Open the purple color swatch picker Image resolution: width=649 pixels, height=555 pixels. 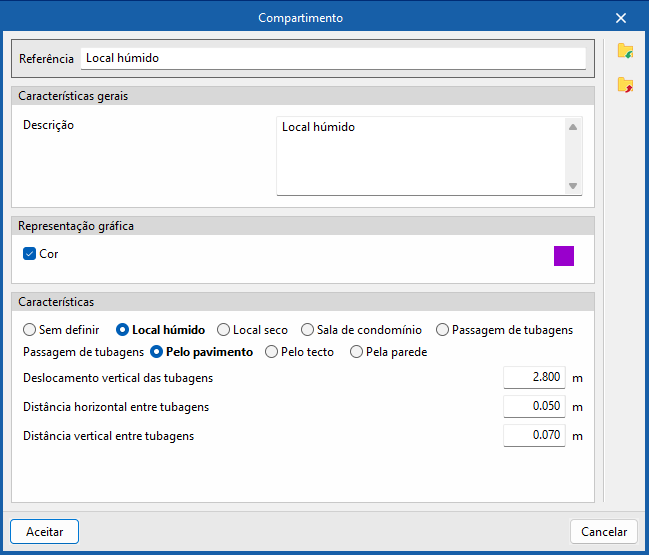pyautogui.click(x=564, y=256)
